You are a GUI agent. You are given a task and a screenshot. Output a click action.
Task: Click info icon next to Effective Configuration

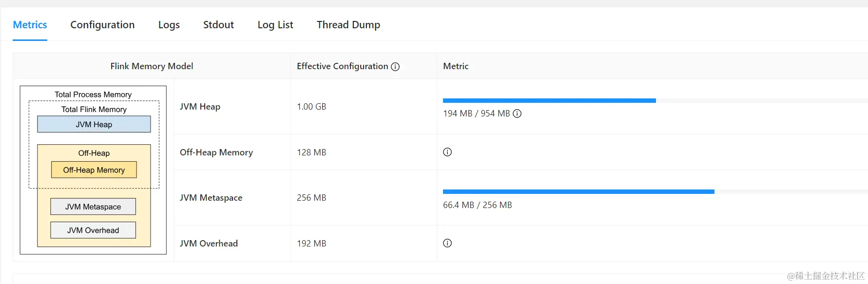[x=395, y=67]
